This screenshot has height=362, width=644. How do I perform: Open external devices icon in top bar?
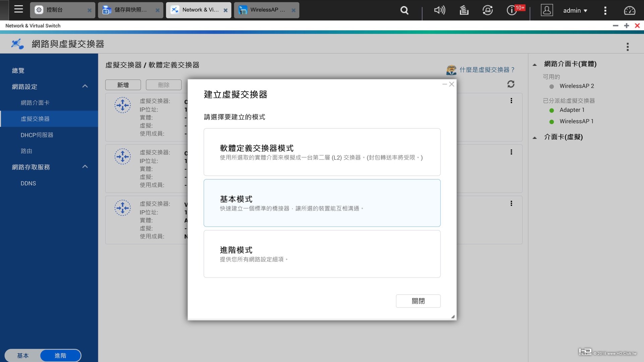(487, 10)
